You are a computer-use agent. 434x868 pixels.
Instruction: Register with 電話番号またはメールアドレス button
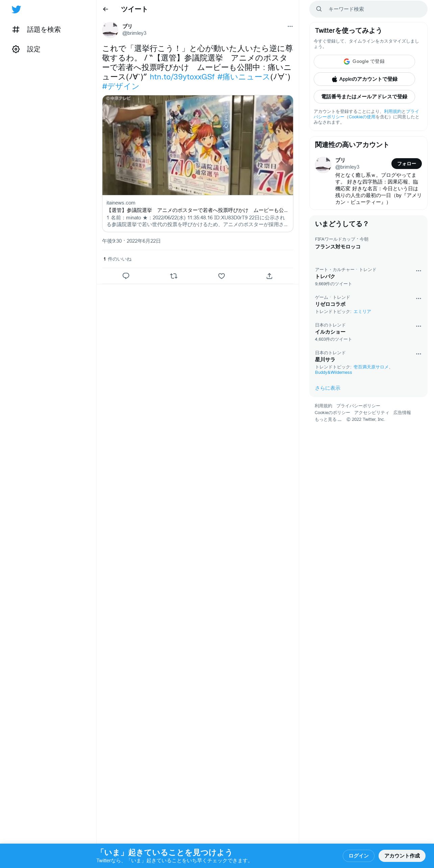pyautogui.click(x=364, y=97)
